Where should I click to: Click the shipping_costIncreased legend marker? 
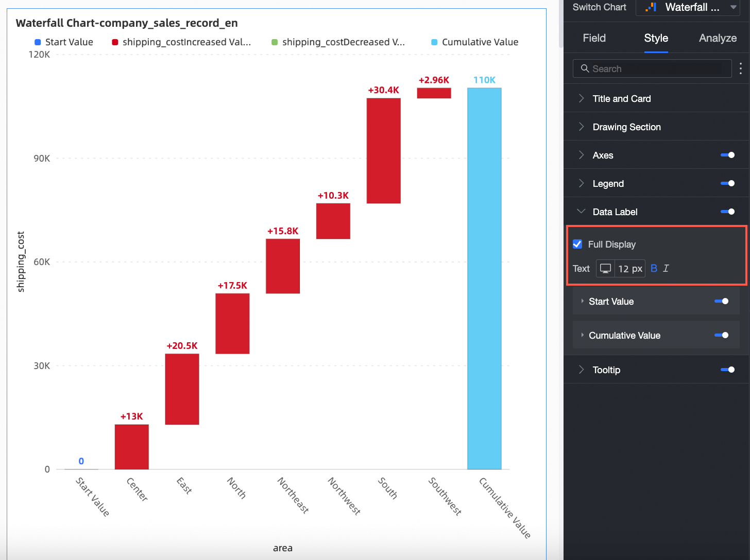pyautogui.click(x=115, y=42)
